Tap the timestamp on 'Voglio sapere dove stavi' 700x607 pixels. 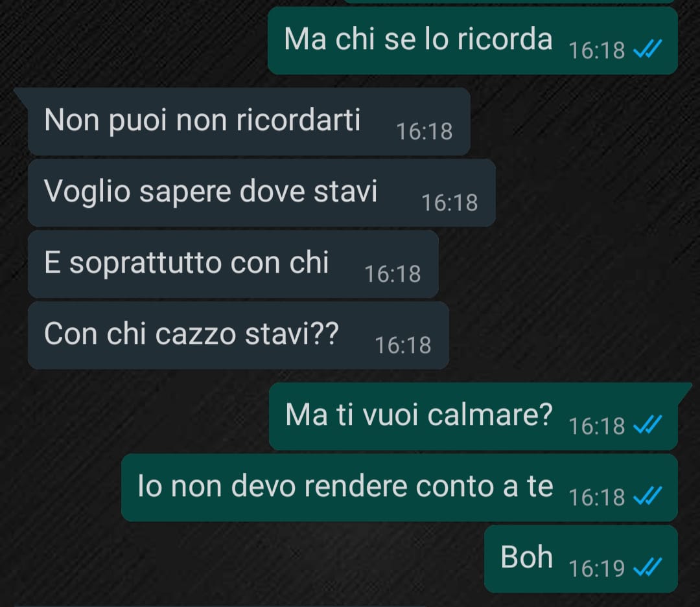[x=450, y=203]
